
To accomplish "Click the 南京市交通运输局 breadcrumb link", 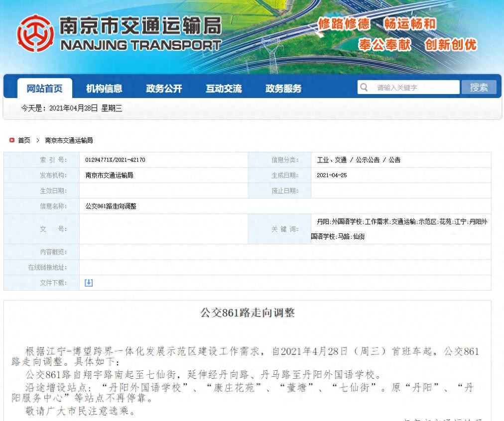I will point(69,140).
